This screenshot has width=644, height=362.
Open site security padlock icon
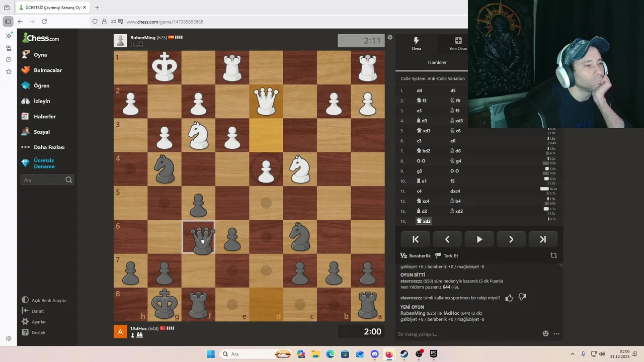(x=104, y=22)
